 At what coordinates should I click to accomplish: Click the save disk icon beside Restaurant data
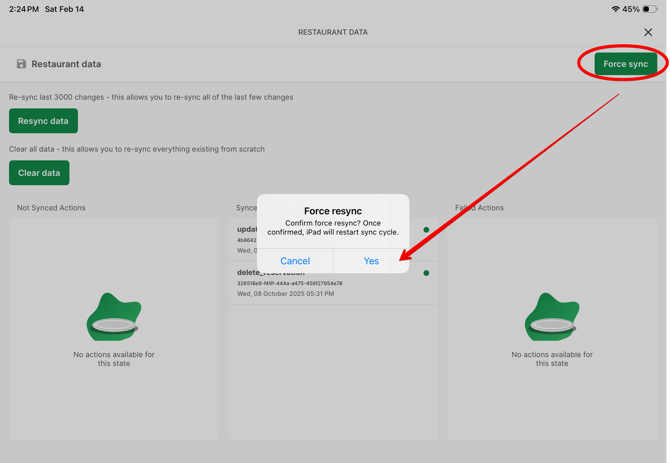pyautogui.click(x=21, y=64)
